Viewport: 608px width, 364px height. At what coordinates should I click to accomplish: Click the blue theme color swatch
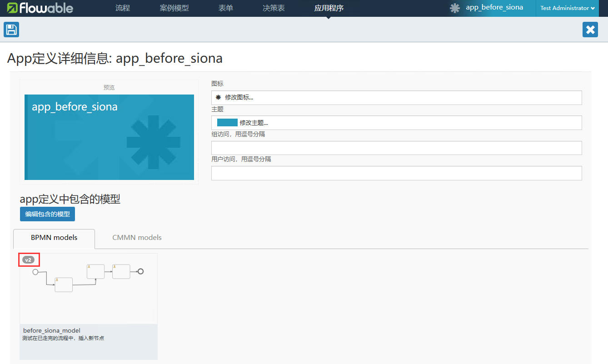tap(227, 123)
